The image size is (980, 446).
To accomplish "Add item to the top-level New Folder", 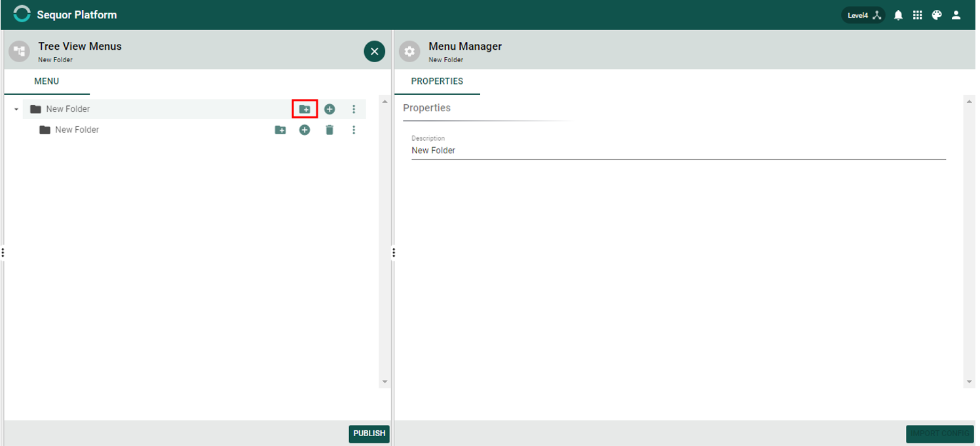I will pyautogui.click(x=330, y=109).
